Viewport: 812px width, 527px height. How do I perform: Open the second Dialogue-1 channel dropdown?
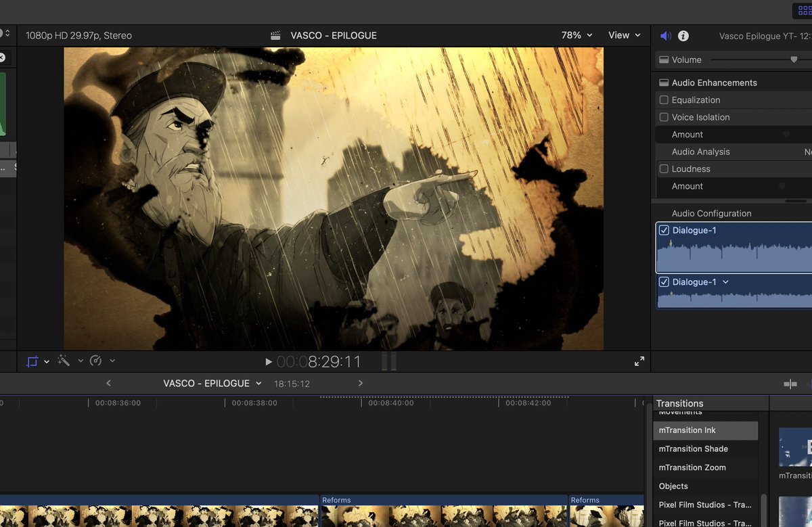tap(725, 282)
